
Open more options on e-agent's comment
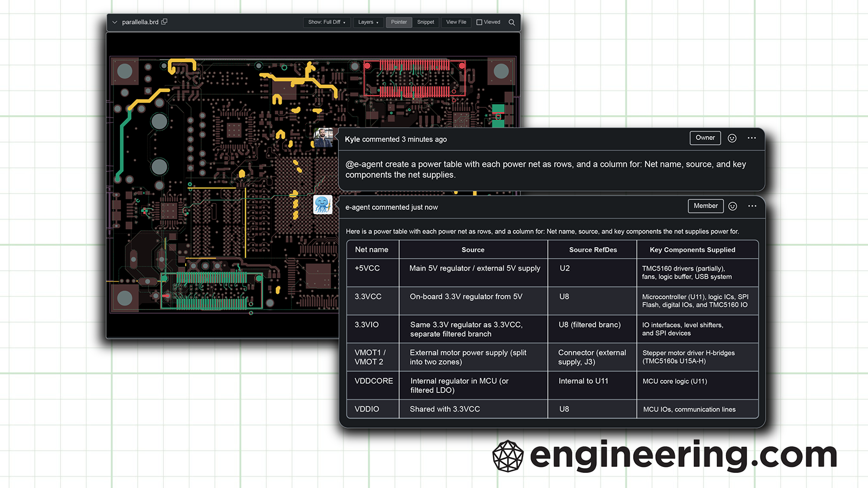[x=752, y=206]
